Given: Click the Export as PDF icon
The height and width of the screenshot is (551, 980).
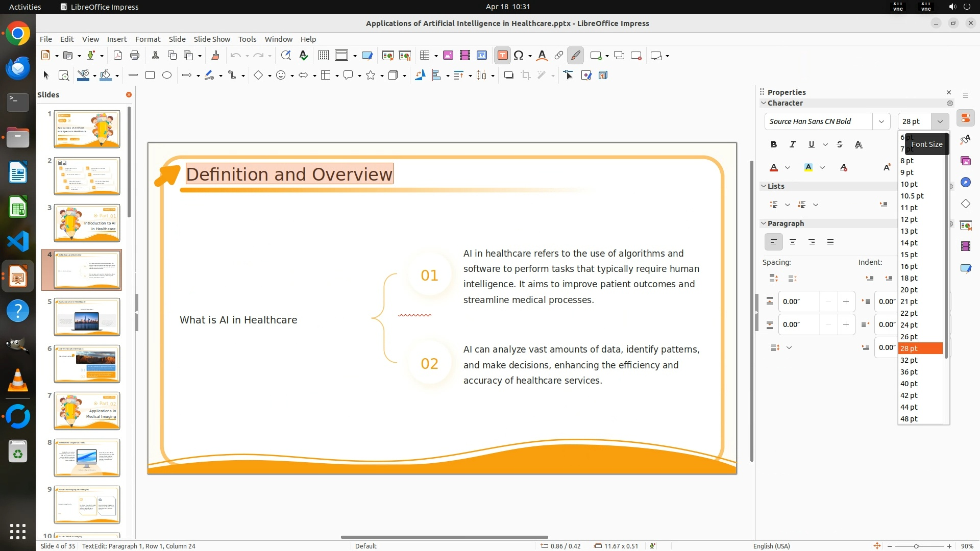Looking at the screenshot, I should point(118,56).
